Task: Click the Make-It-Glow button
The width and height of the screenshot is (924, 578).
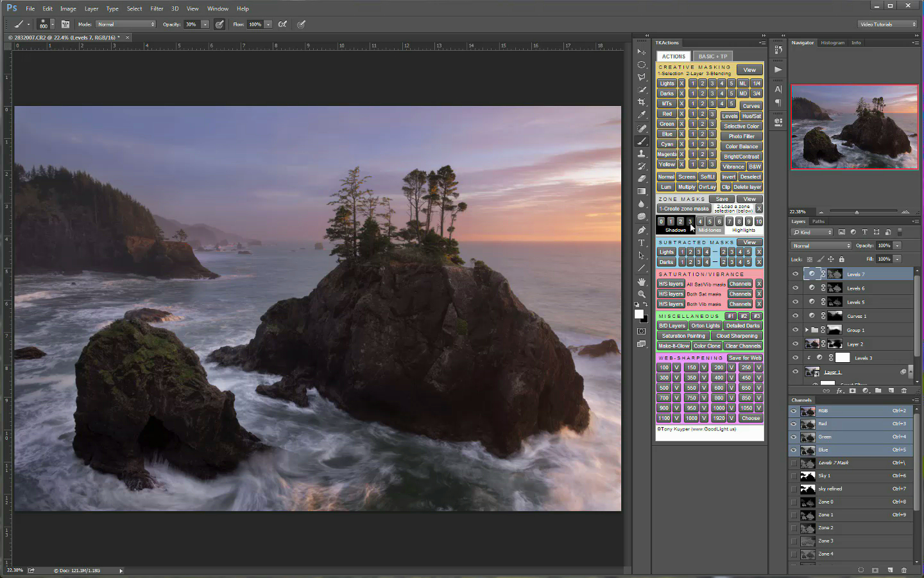Action: click(x=674, y=346)
